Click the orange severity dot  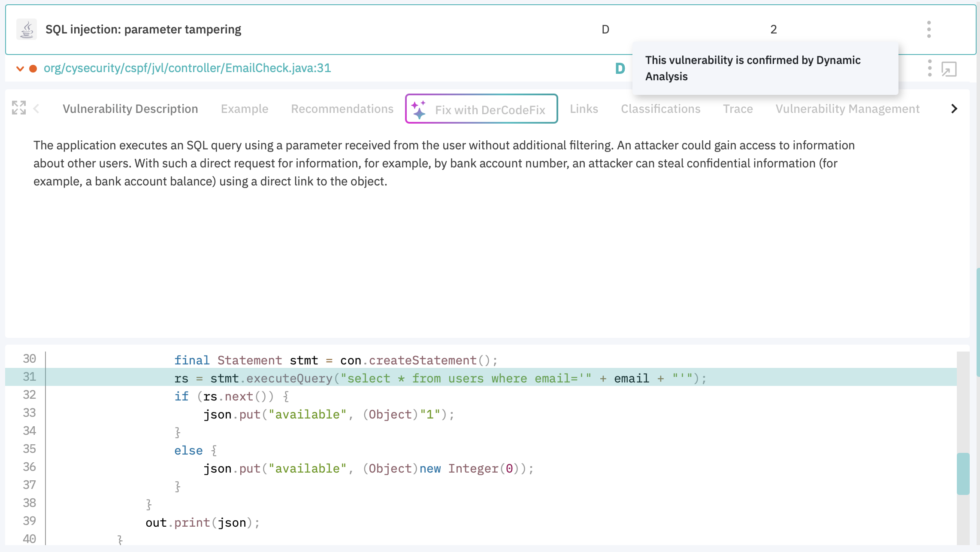[x=33, y=68]
